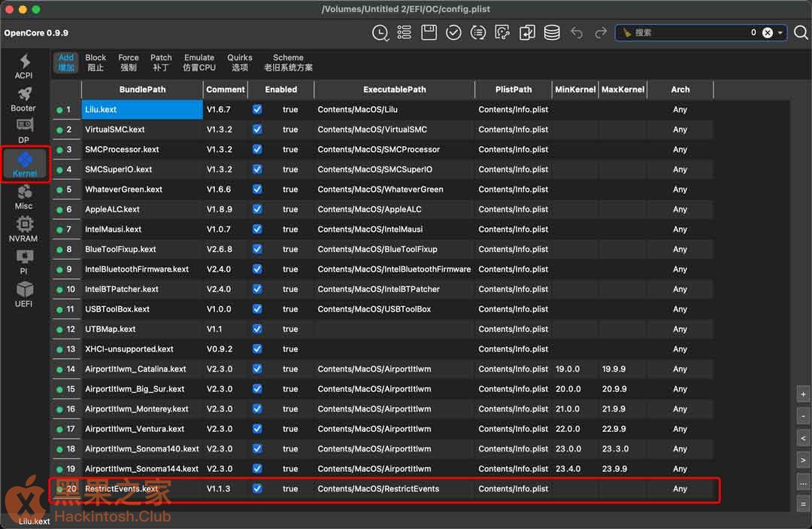Image resolution: width=812 pixels, height=529 pixels.
Task: Redo the last undone change
Action: point(600,32)
